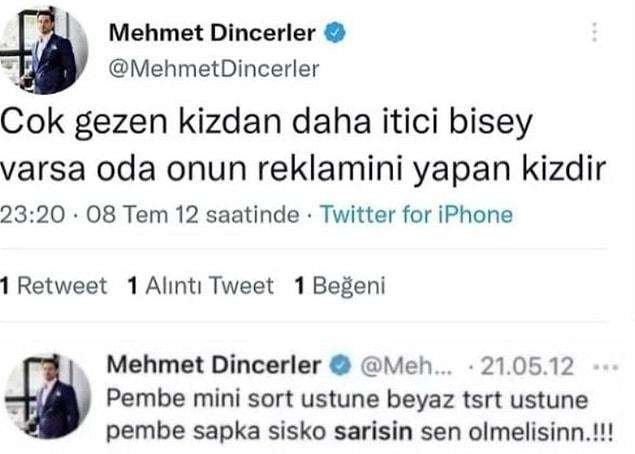Click the verified badge beside the top name
Screen dimensions: 635x454
(336, 33)
